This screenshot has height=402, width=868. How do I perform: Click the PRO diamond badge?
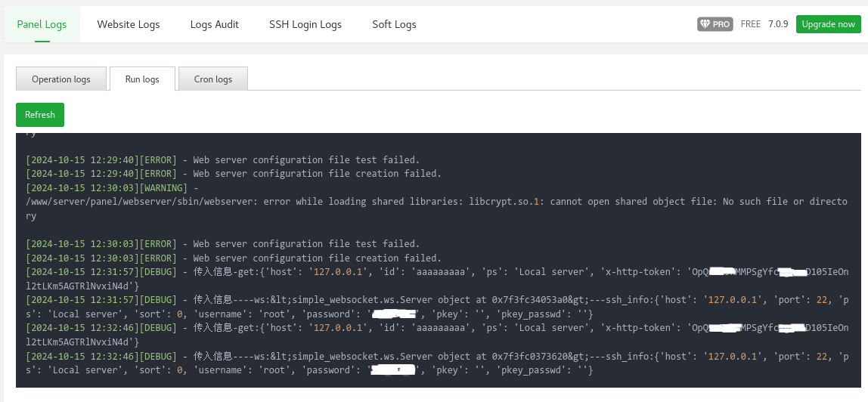pyautogui.click(x=715, y=24)
